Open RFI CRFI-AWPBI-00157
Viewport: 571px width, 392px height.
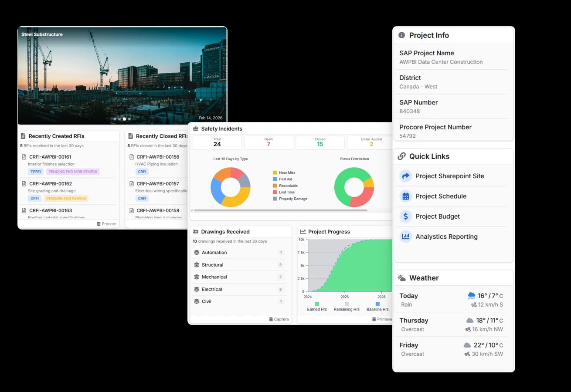pyautogui.click(x=158, y=184)
